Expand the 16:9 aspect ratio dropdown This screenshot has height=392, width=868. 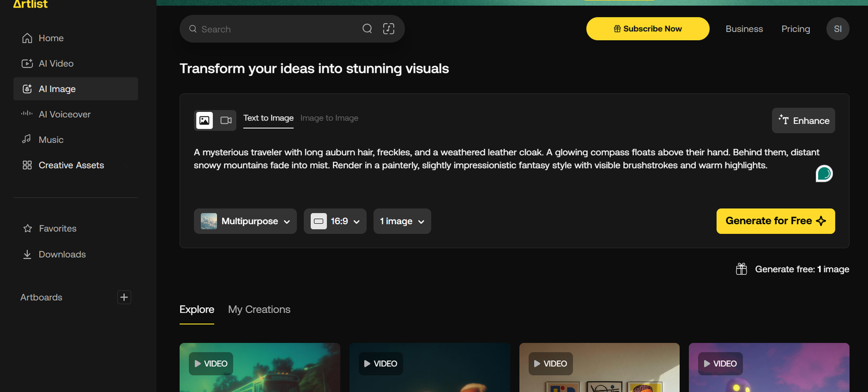(335, 221)
